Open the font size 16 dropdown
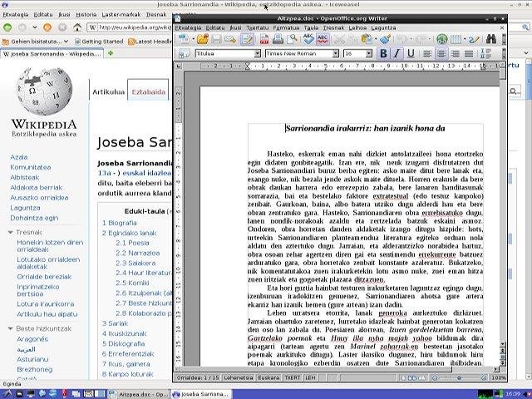This screenshot has height=399, width=532. 368,53
